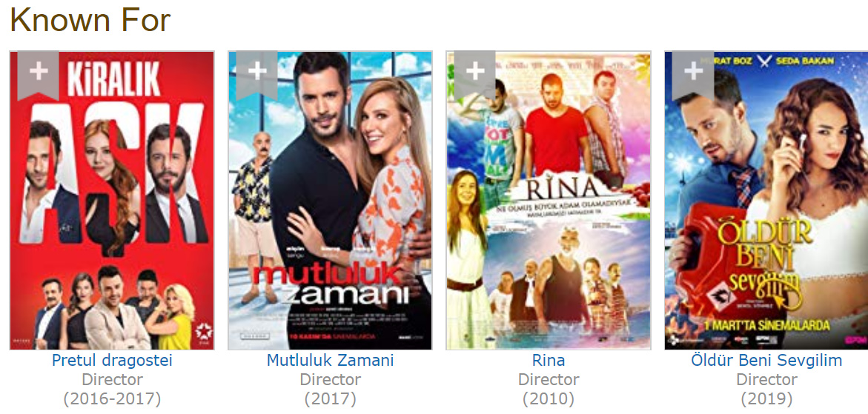This screenshot has width=868, height=414.
Task: Click Director label under Pretul dragostei
Action: [112, 380]
